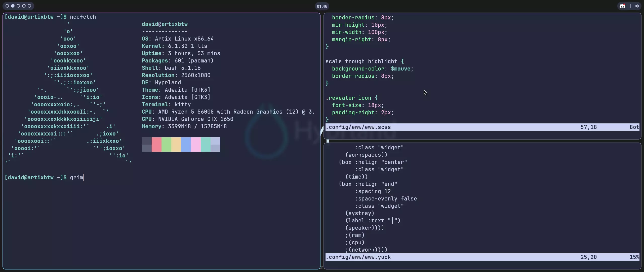The width and height of the screenshot is (644, 272).
Task: Click the speaker volume icon
Action: pos(637,6)
